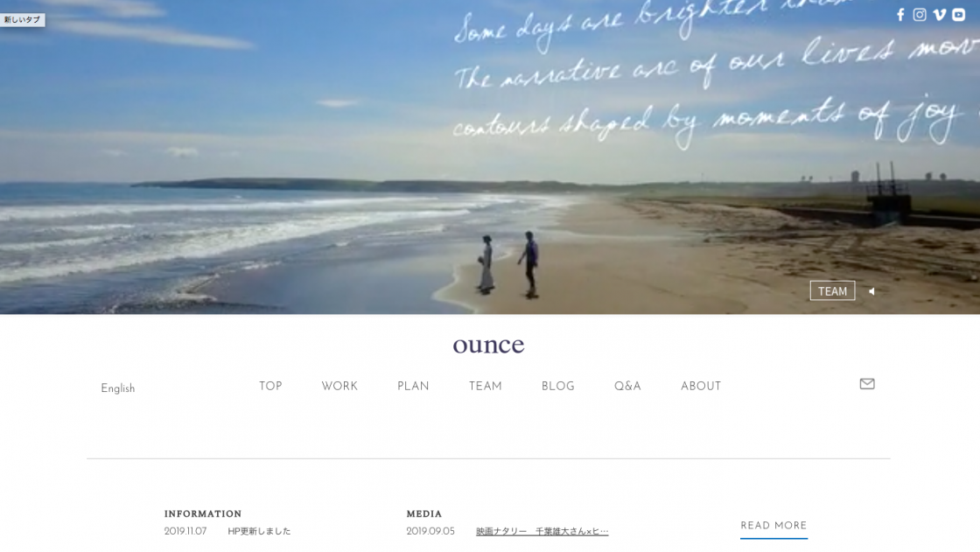Click the ounce site logo

(x=489, y=345)
